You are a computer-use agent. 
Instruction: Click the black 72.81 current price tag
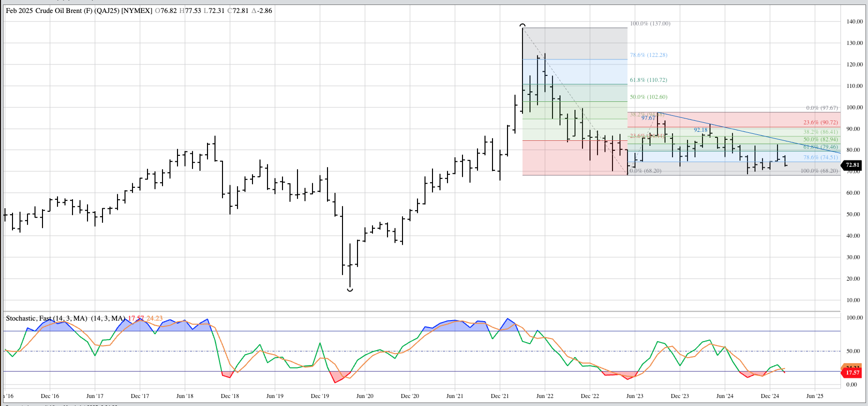pyautogui.click(x=852, y=165)
